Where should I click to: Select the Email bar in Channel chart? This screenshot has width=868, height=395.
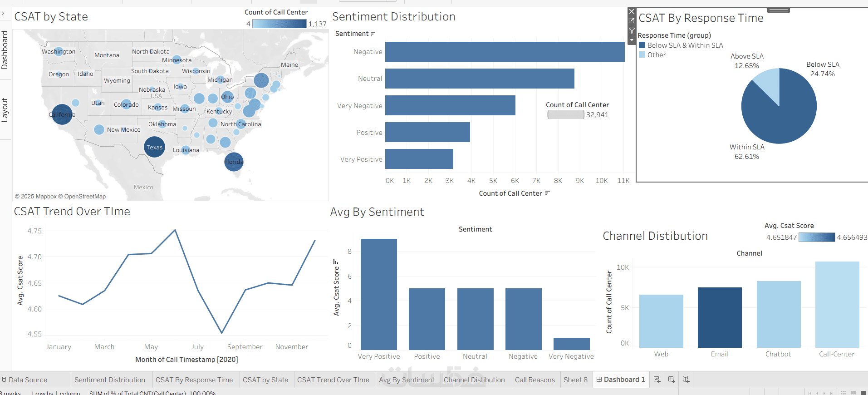(x=720, y=317)
